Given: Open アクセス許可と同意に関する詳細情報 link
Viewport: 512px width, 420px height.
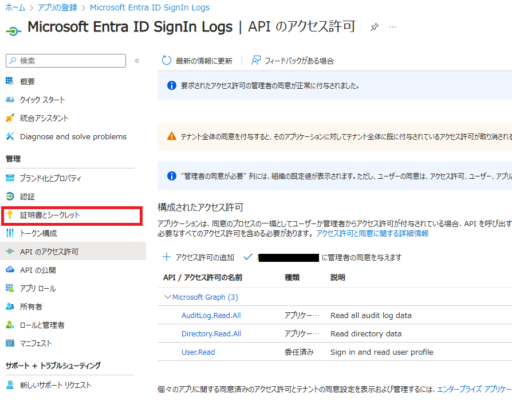Looking at the screenshot, I should [x=372, y=234].
